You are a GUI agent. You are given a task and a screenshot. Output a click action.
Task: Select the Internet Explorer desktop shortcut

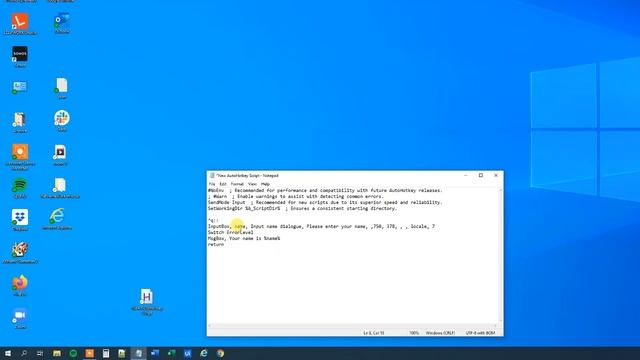57,219
